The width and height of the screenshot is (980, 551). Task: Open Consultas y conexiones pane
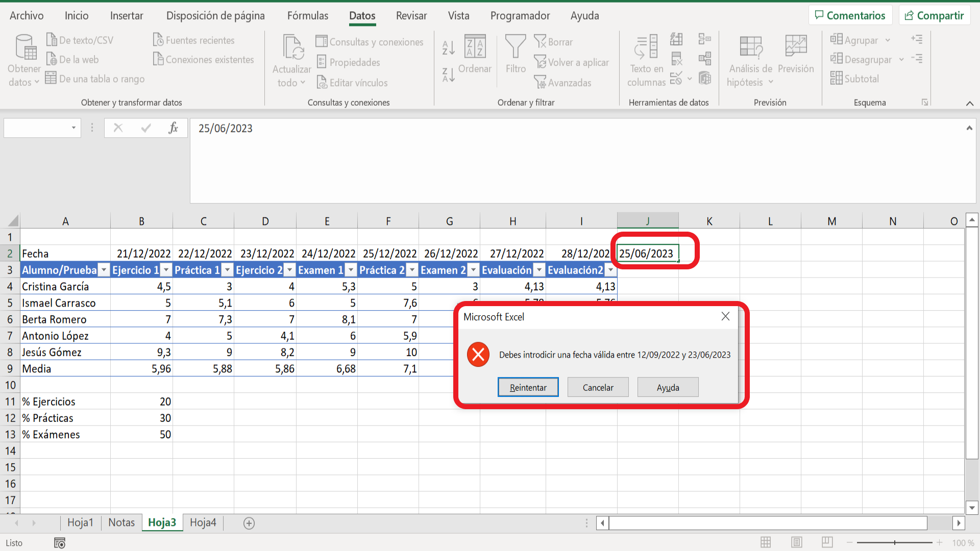pos(370,42)
